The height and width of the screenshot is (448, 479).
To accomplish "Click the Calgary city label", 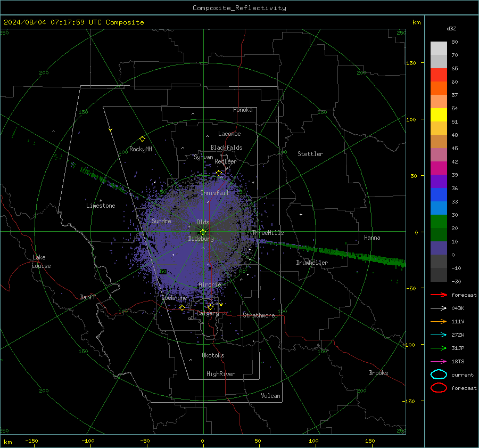I will coord(208,313).
